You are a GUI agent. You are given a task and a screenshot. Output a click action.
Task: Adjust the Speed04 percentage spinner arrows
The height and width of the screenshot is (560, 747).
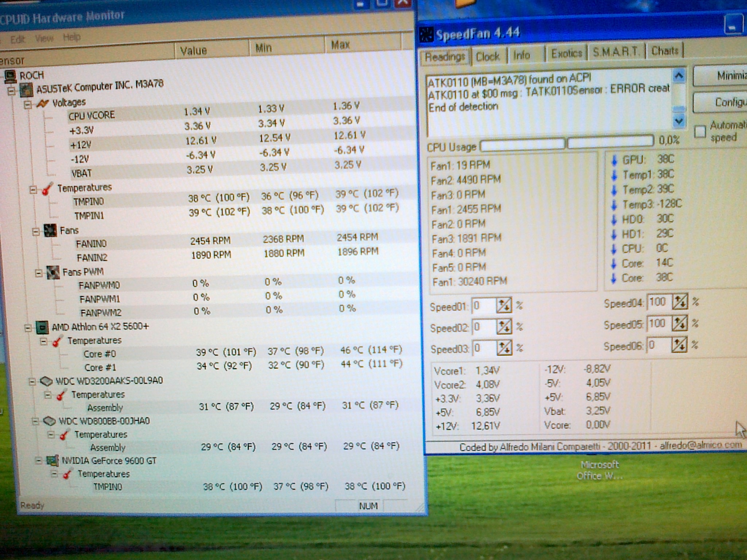pos(680,302)
